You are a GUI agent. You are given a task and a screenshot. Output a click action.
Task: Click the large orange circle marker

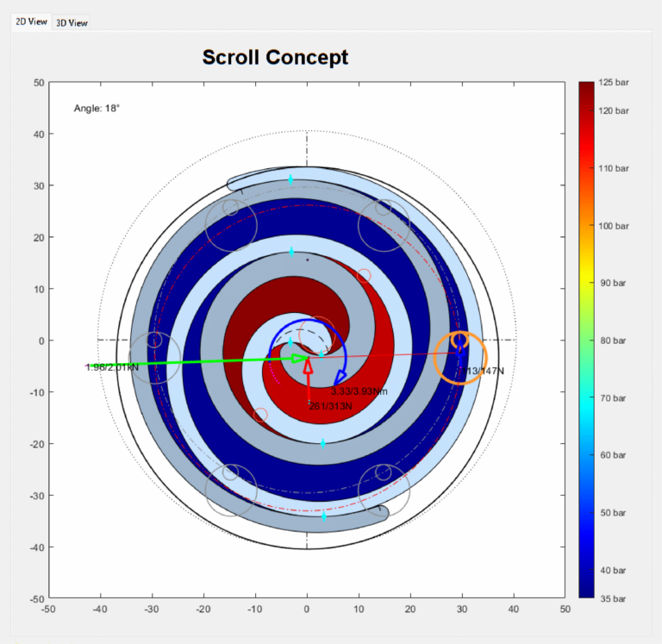pyautogui.click(x=460, y=358)
